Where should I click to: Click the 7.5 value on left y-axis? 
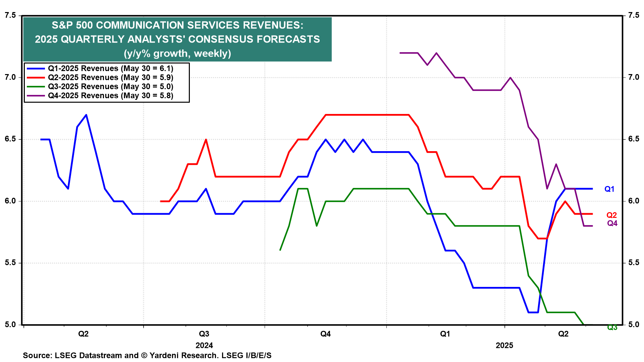point(10,15)
